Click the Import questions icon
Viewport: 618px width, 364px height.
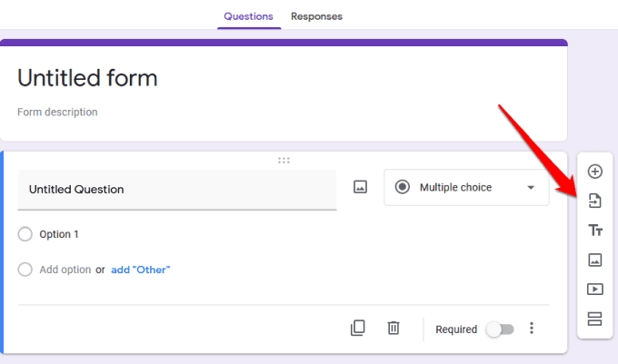[x=595, y=201]
